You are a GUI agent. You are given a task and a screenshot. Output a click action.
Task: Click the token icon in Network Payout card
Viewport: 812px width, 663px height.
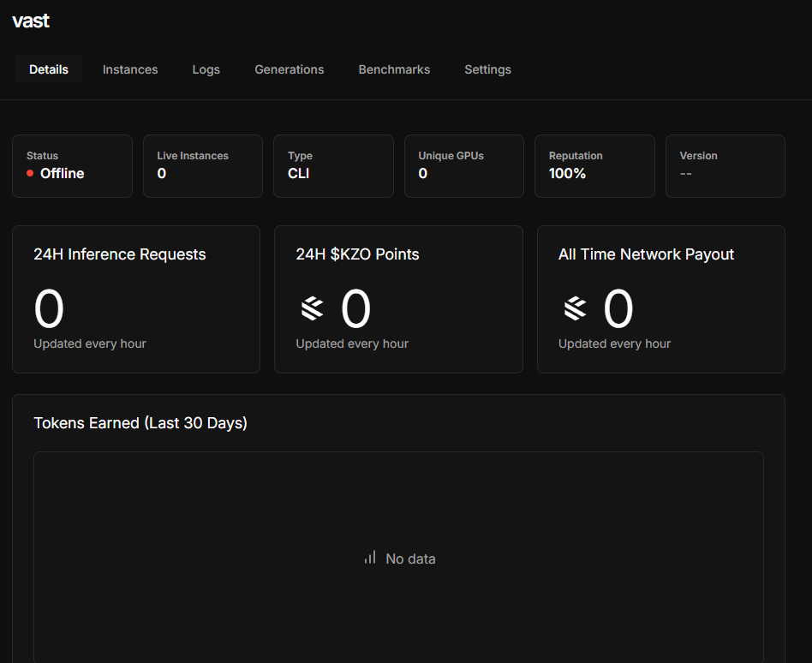575,308
